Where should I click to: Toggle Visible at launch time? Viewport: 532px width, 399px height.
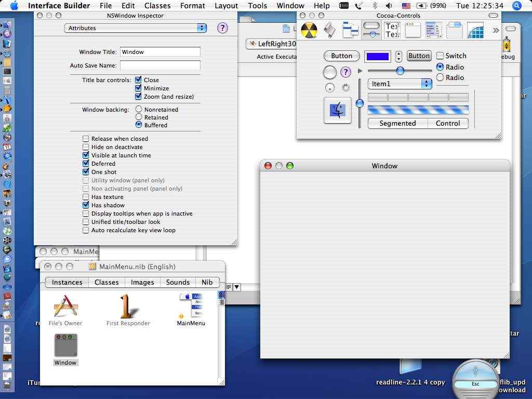click(x=86, y=155)
